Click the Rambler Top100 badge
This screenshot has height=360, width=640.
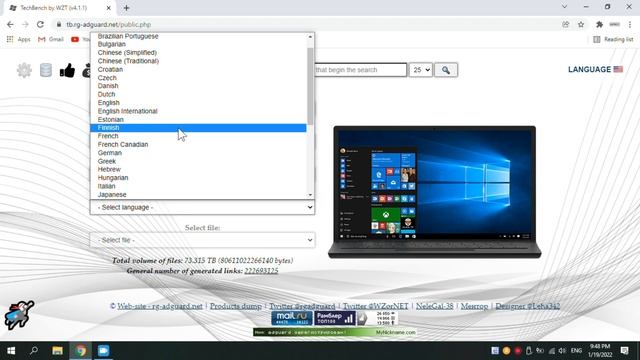click(335, 318)
